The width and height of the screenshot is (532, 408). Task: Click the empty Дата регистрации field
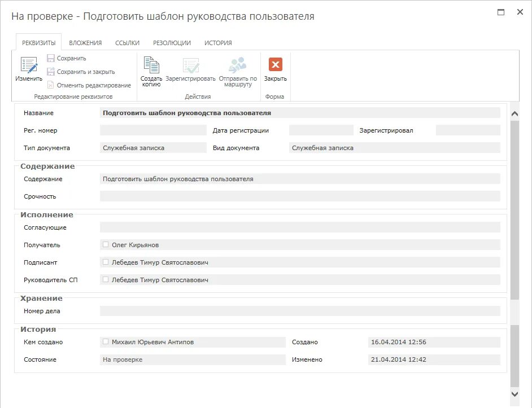321,130
